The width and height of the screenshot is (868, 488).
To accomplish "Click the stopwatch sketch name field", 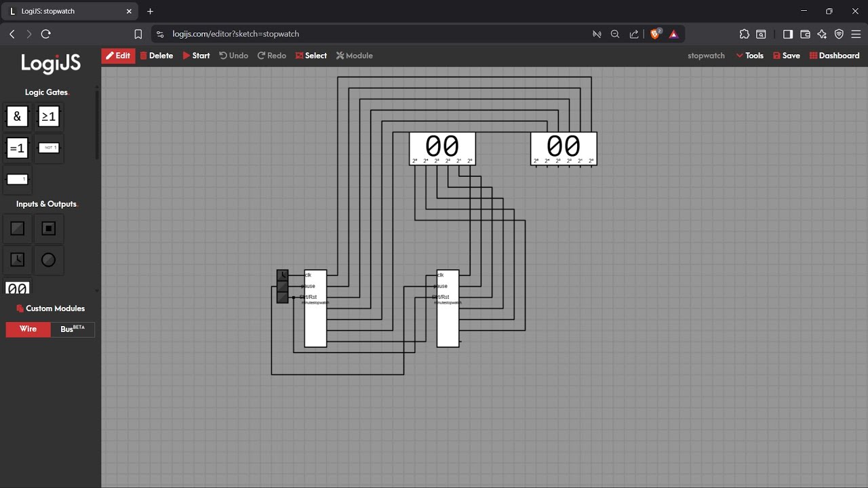I will pyautogui.click(x=706, y=56).
